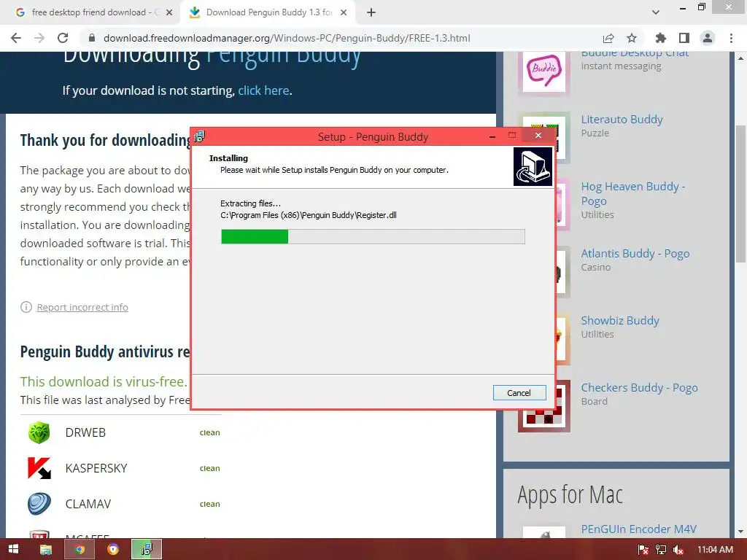Close the Setup - Penguin Buddy dialog
The image size is (747, 560).
click(x=538, y=136)
